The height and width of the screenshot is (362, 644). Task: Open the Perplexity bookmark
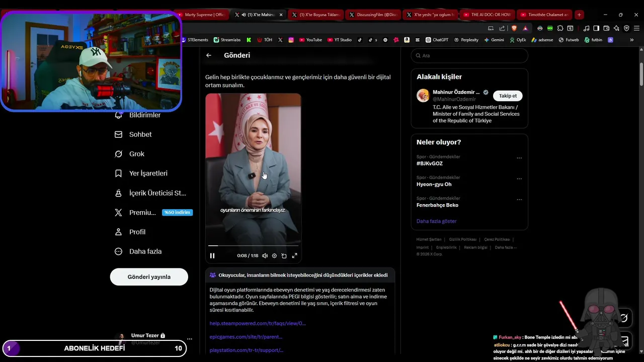tap(466, 40)
